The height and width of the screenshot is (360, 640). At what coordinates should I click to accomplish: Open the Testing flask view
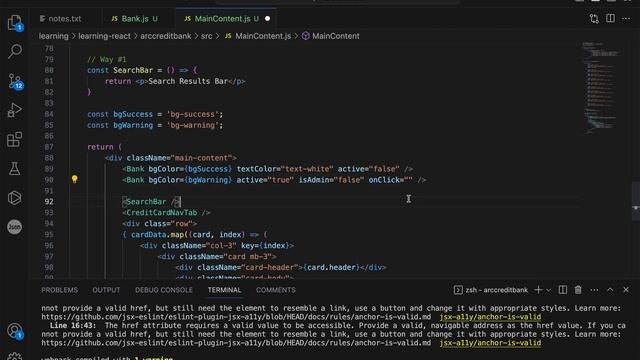pyautogui.click(x=14, y=168)
